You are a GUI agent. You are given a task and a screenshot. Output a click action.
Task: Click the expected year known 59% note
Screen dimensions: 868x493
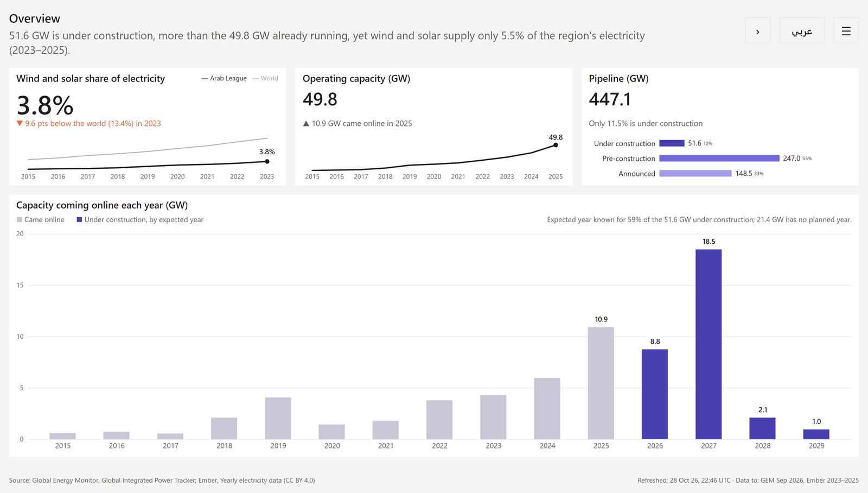point(699,220)
